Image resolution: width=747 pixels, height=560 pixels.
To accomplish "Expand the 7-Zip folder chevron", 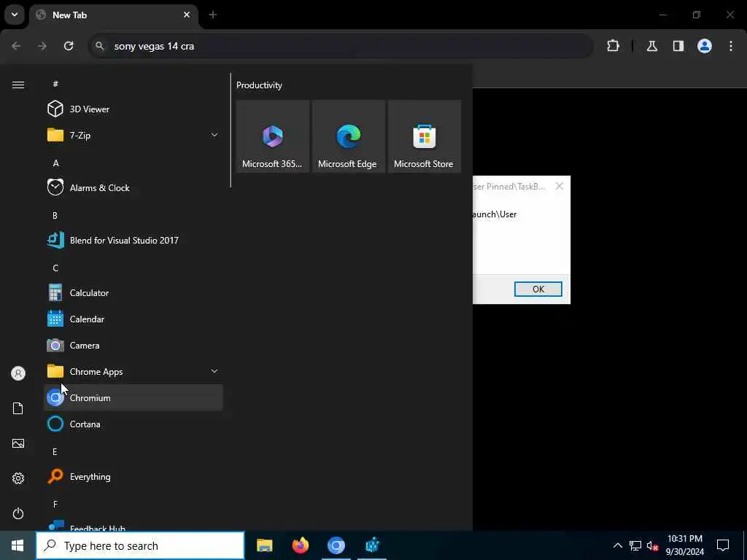I will coord(214,135).
